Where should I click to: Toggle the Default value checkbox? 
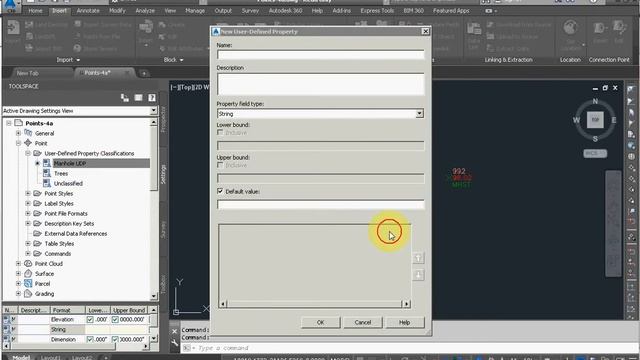tap(220, 191)
